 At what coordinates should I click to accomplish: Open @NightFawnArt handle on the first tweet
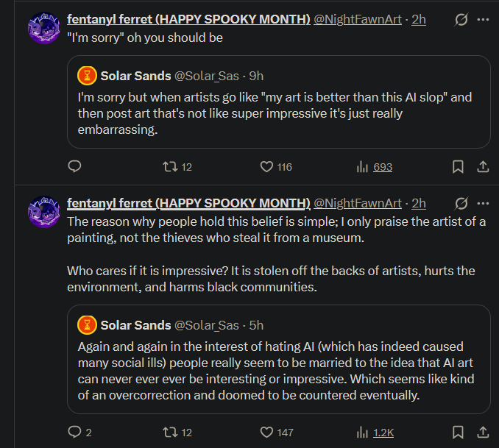click(358, 19)
